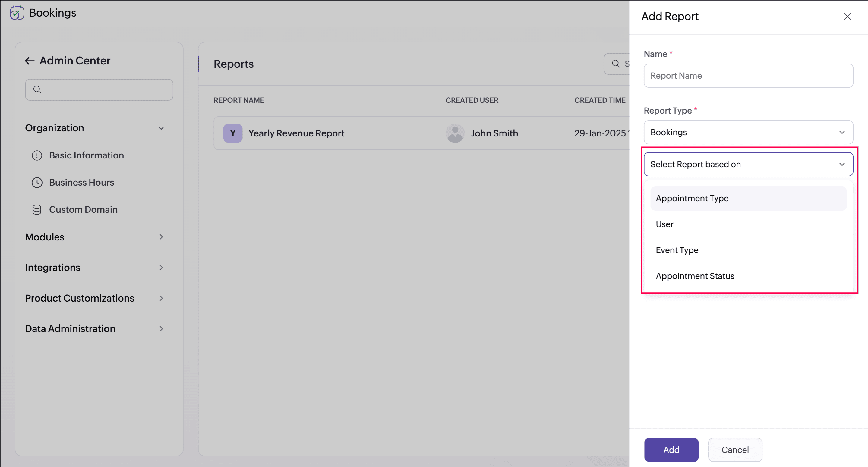Click the Select Report based on dropdown
The image size is (868, 467).
tap(748, 164)
